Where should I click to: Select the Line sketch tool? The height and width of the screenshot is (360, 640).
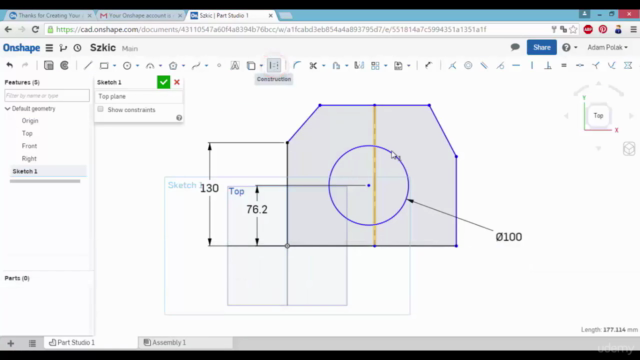coord(88,65)
